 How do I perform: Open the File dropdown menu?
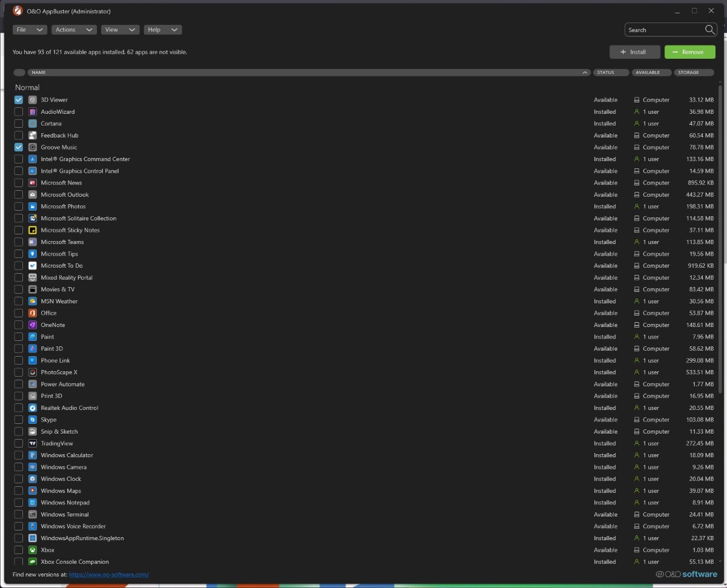pos(30,30)
